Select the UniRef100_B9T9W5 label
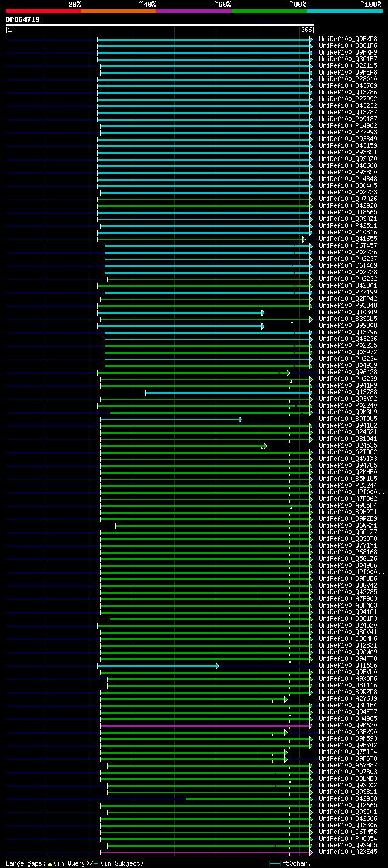 pos(348,419)
